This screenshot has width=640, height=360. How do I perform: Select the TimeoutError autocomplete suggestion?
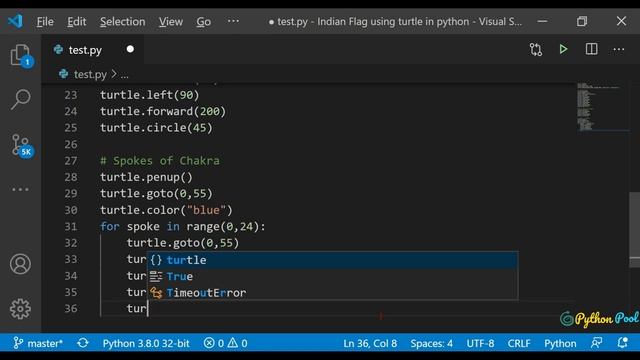[333, 293]
